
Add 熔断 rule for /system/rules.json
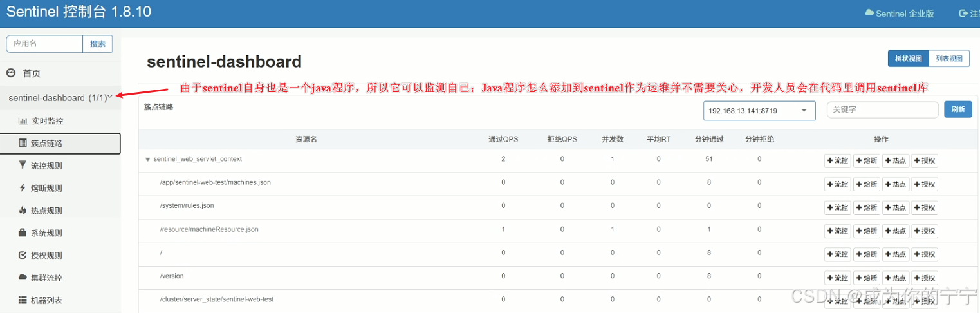866,207
